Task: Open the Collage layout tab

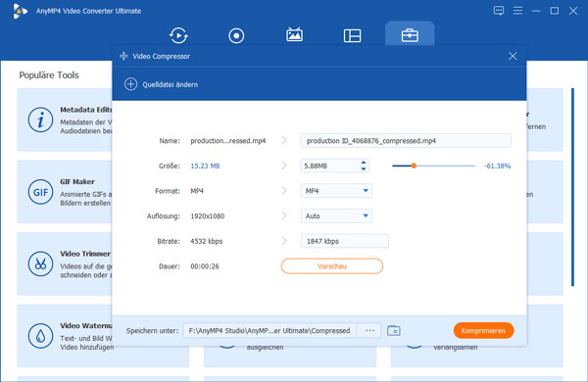Action: tap(352, 35)
